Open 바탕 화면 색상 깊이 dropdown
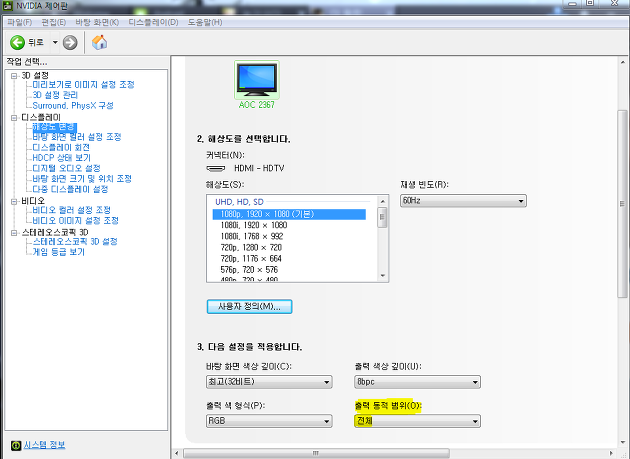630x459 pixels. click(x=269, y=382)
